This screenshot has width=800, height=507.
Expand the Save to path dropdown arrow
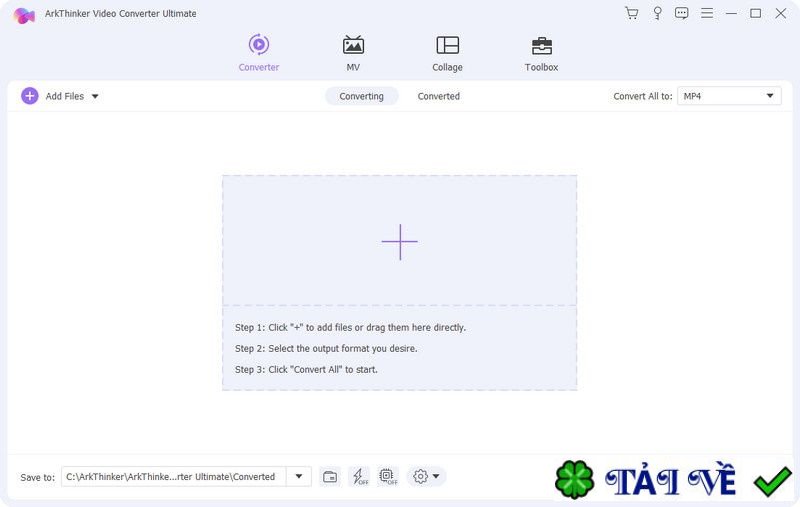click(299, 477)
